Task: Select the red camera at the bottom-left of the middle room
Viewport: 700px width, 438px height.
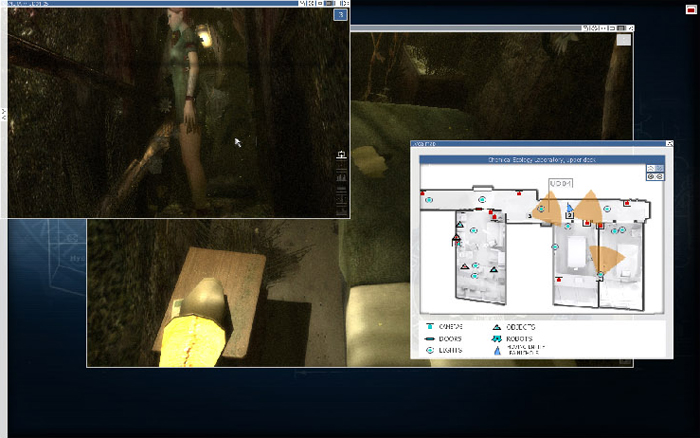Action: [558, 279]
